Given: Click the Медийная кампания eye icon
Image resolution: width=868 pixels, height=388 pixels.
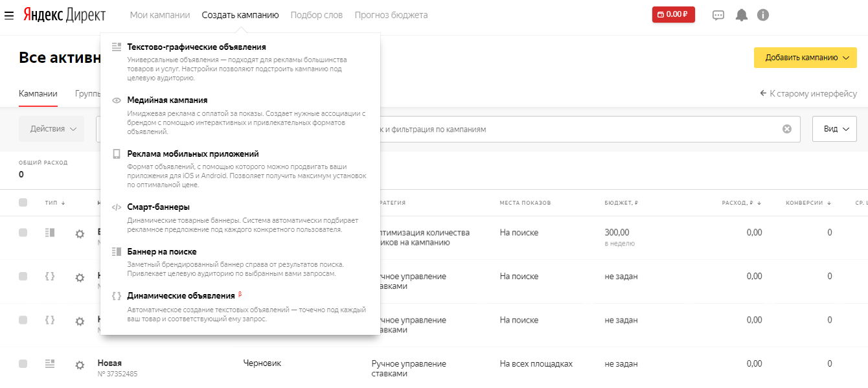Looking at the screenshot, I should [117, 100].
